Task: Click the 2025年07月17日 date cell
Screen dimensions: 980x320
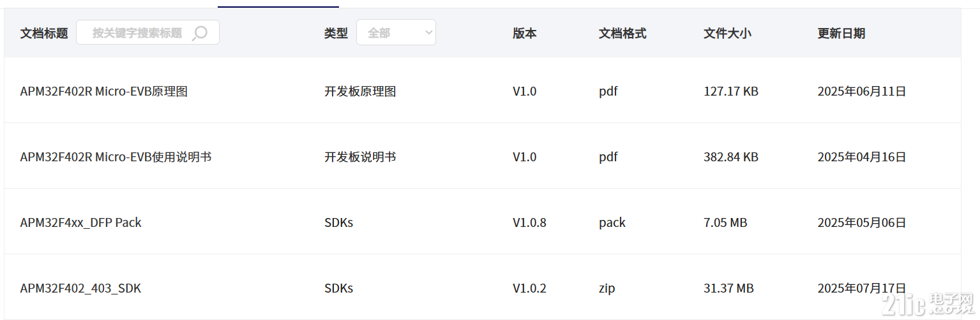Action: pos(862,288)
